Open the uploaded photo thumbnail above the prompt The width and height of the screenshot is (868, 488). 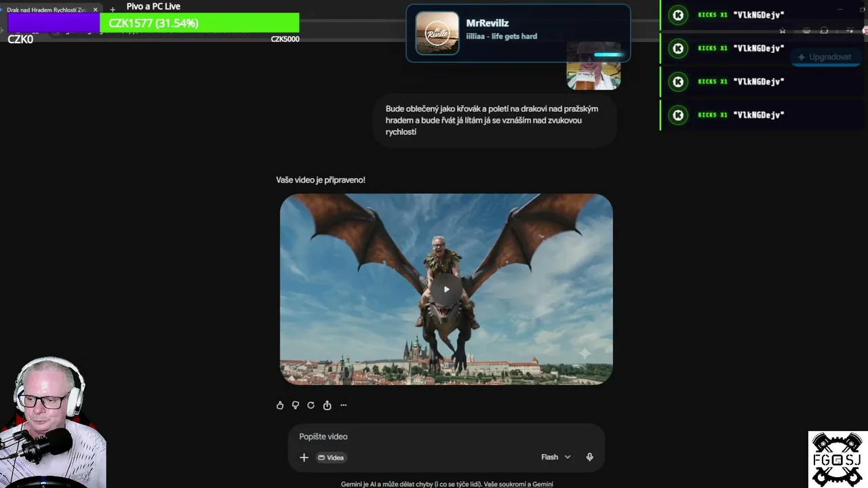coord(593,66)
